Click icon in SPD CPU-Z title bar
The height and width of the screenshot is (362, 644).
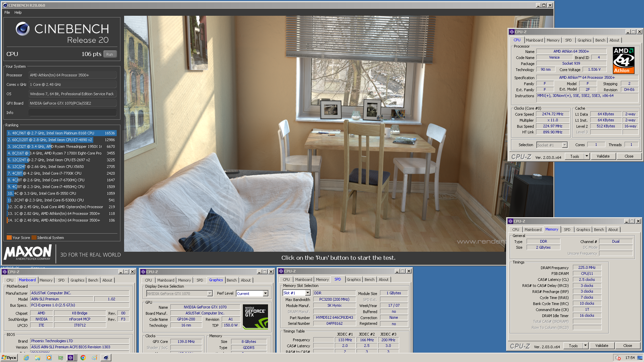point(281,271)
